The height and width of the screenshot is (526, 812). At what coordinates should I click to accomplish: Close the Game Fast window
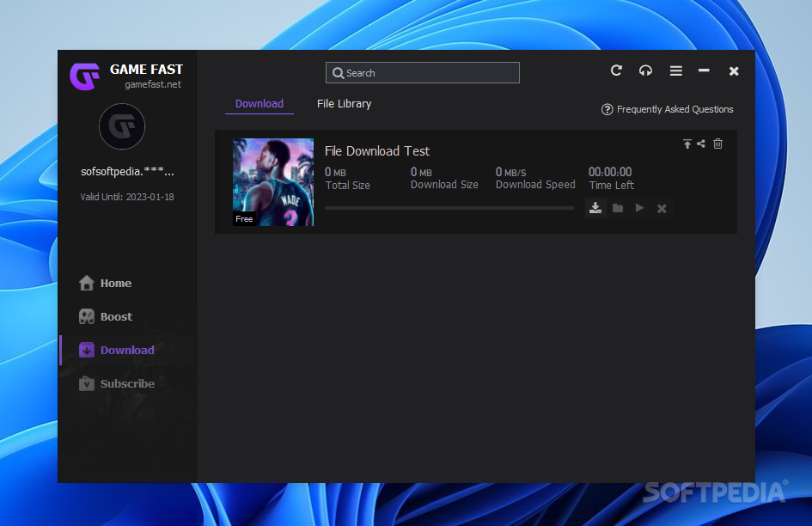point(734,71)
